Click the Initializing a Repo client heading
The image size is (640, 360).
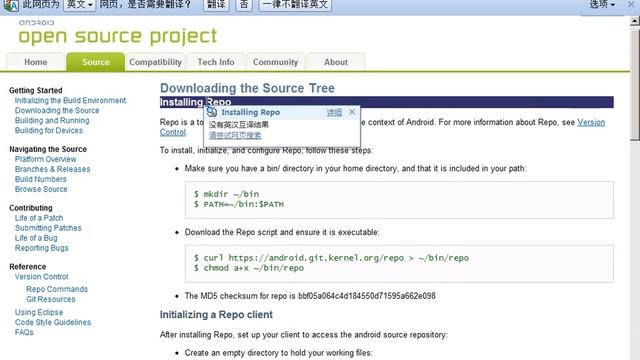tap(216, 315)
